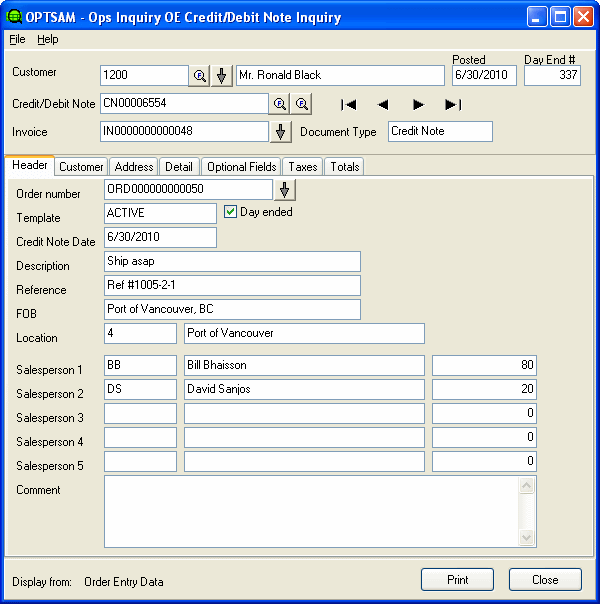Viewport: 600px width, 604px height.
Task: Click the down-arrow drilldown button beside Customer
Action: (222, 76)
